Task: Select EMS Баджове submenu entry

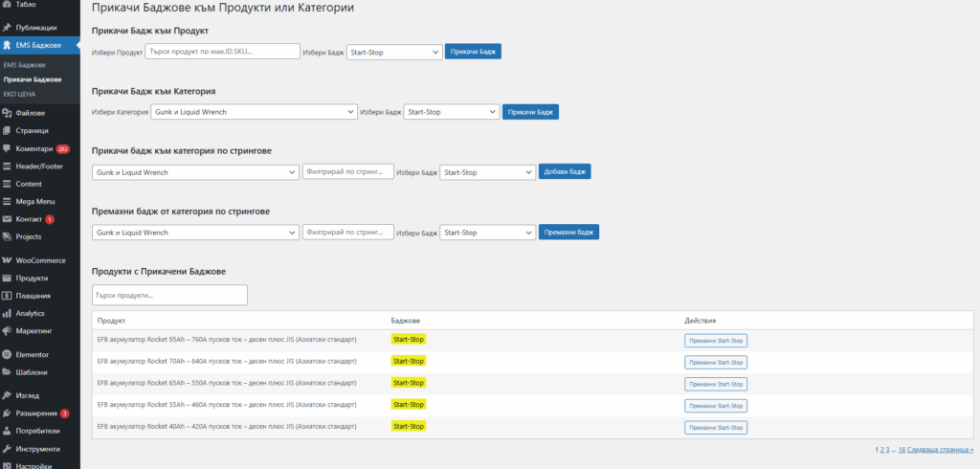Action: pyautogui.click(x=24, y=65)
